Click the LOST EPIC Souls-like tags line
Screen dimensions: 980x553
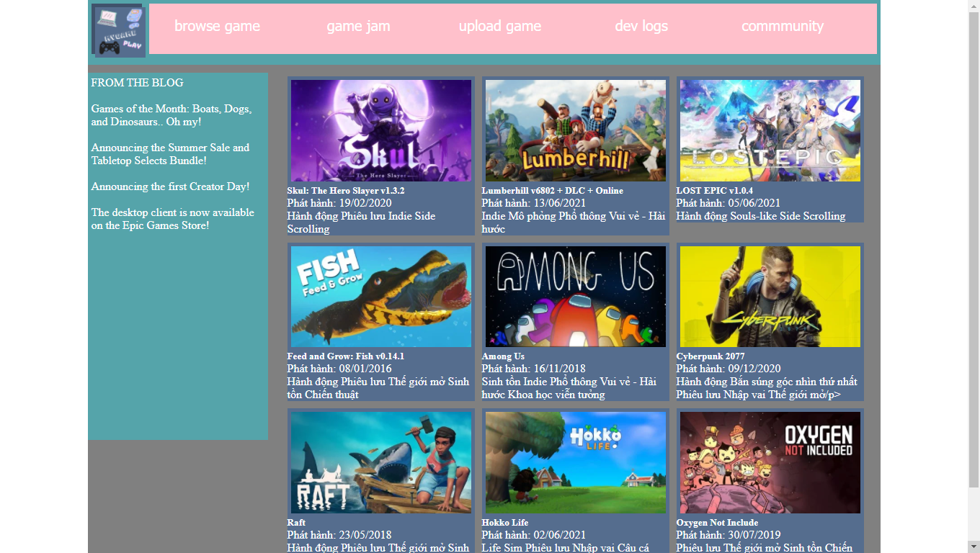pos(761,216)
